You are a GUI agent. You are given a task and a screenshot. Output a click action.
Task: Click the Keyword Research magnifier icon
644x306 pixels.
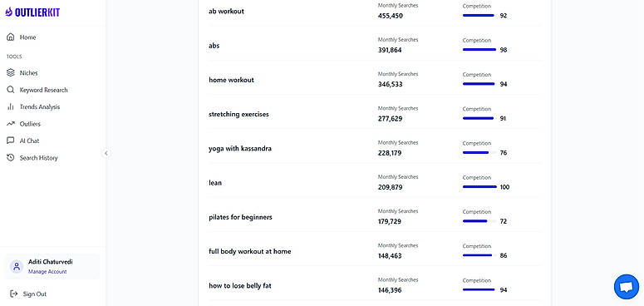[11, 90]
